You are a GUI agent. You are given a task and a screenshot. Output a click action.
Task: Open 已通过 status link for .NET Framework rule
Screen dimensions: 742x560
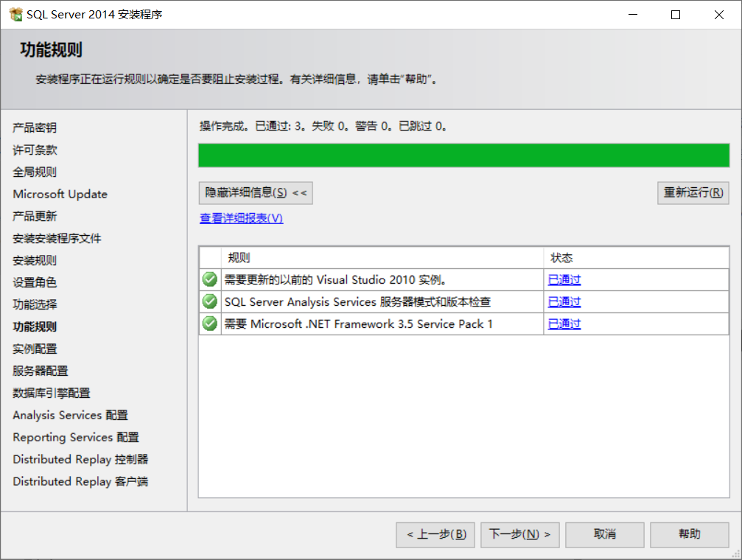click(x=564, y=323)
